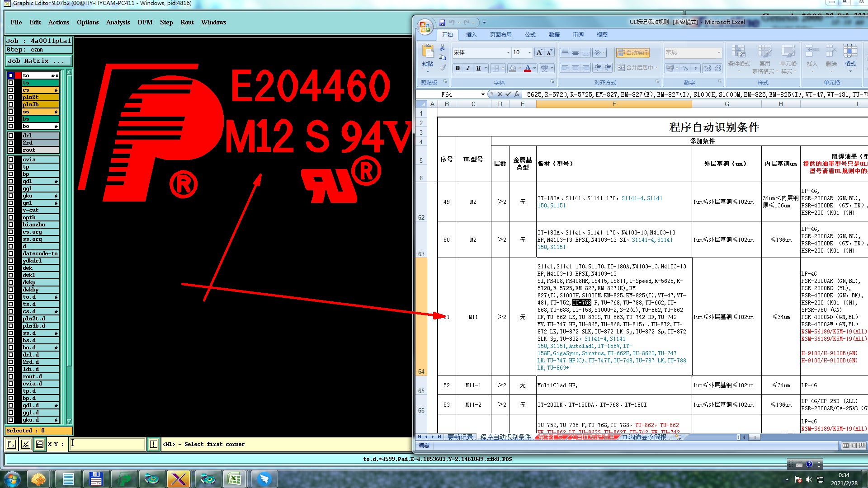
Task: Decrease font size with the small A icon
Action: click(549, 52)
